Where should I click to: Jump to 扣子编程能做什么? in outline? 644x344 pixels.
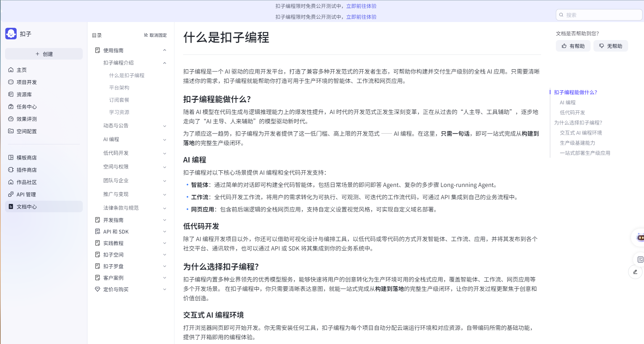pos(576,92)
